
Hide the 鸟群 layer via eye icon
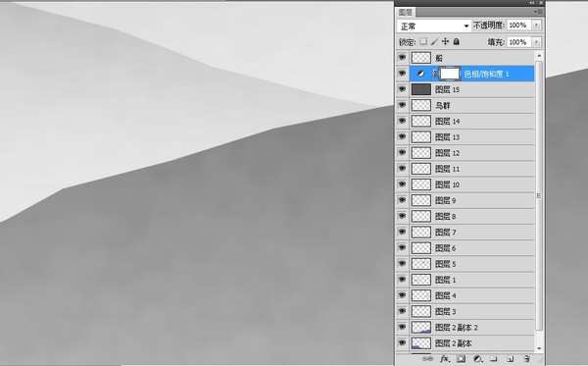[403, 105]
